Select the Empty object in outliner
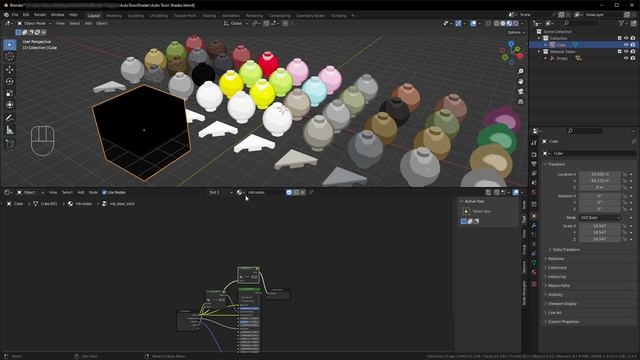Image resolution: width=640 pixels, height=360 pixels. tap(562, 58)
